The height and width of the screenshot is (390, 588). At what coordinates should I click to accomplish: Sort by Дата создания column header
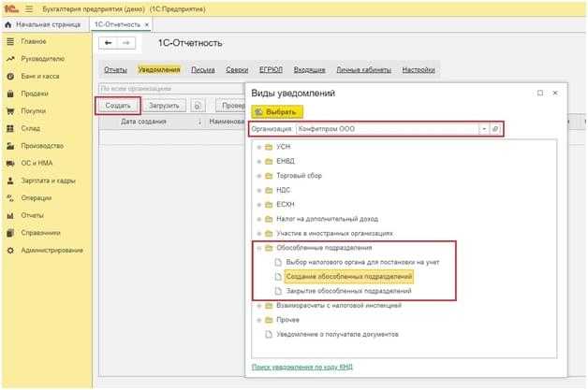143,122
